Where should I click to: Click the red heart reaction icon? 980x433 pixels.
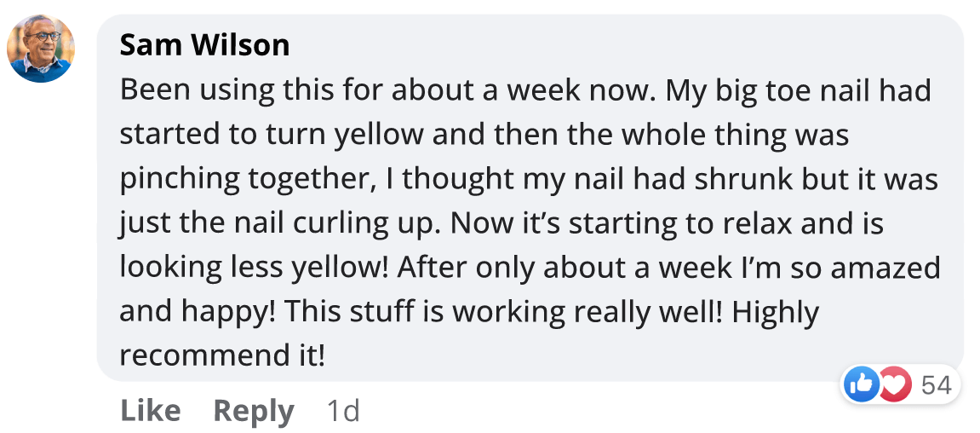click(x=894, y=385)
